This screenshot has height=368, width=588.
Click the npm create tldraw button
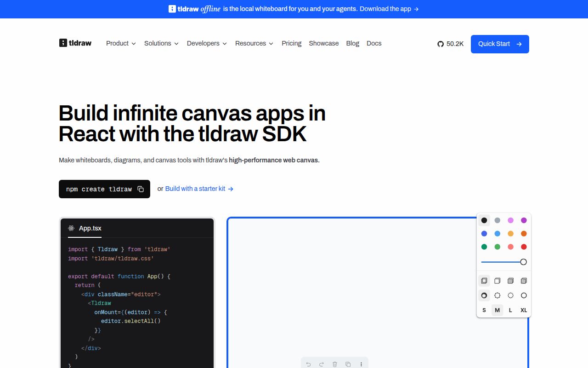click(104, 189)
